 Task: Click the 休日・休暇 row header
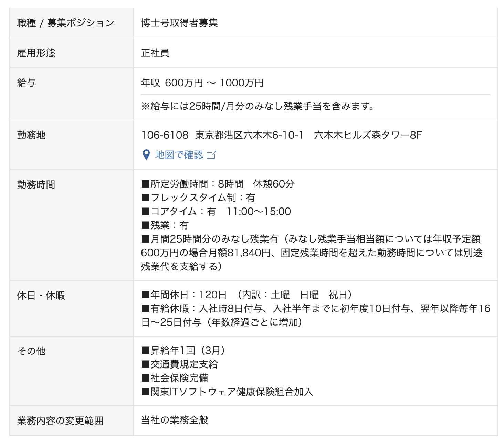41,296
